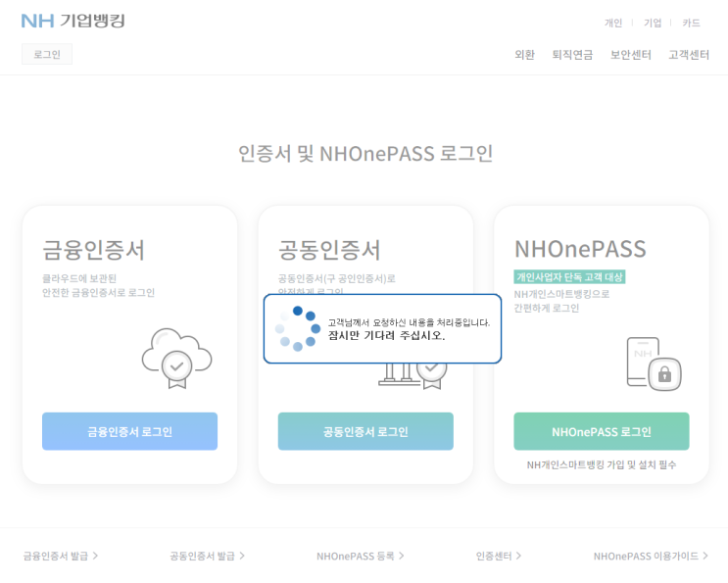Click the 클라우드에 보관된 description line
The height and width of the screenshot is (583, 728).
point(79,278)
